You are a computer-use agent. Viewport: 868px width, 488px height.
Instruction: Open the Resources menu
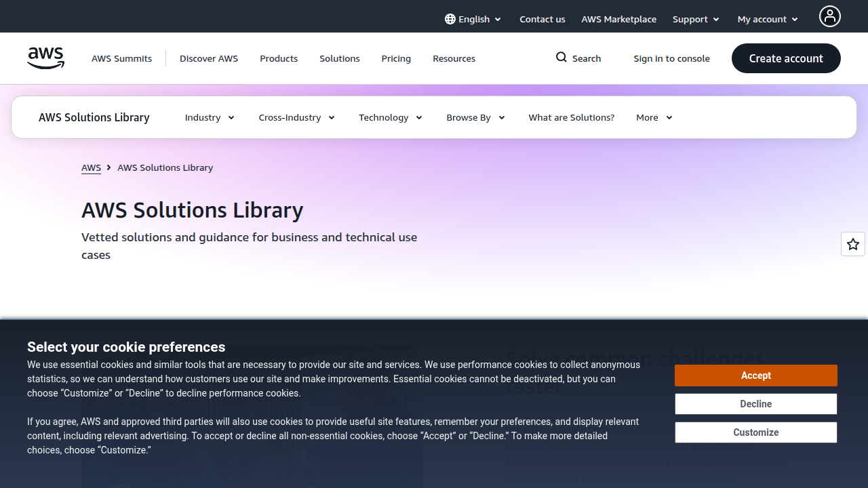[x=454, y=58]
